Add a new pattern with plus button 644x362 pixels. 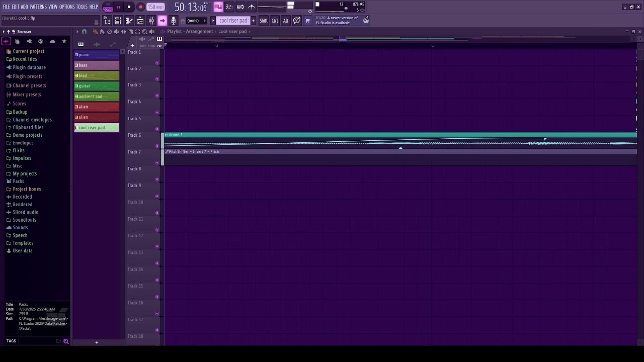tap(253, 21)
